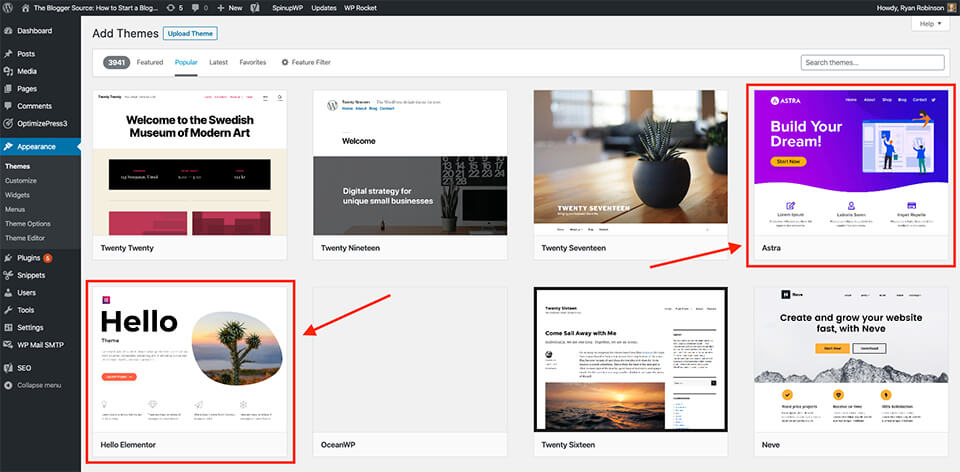Click the SEO sidebar icon

click(x=9, y=368)
